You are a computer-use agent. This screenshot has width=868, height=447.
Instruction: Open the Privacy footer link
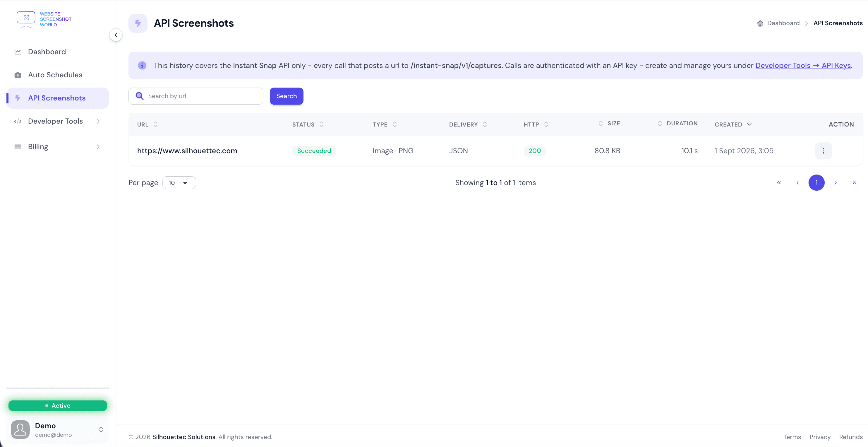820,437
